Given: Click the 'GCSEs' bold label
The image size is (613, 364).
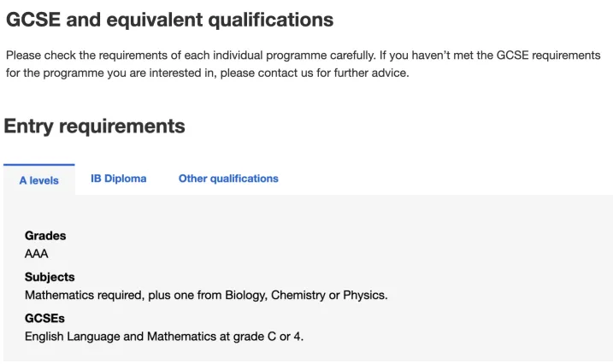Looking at the screenshot, I should [x=44, y=319].
